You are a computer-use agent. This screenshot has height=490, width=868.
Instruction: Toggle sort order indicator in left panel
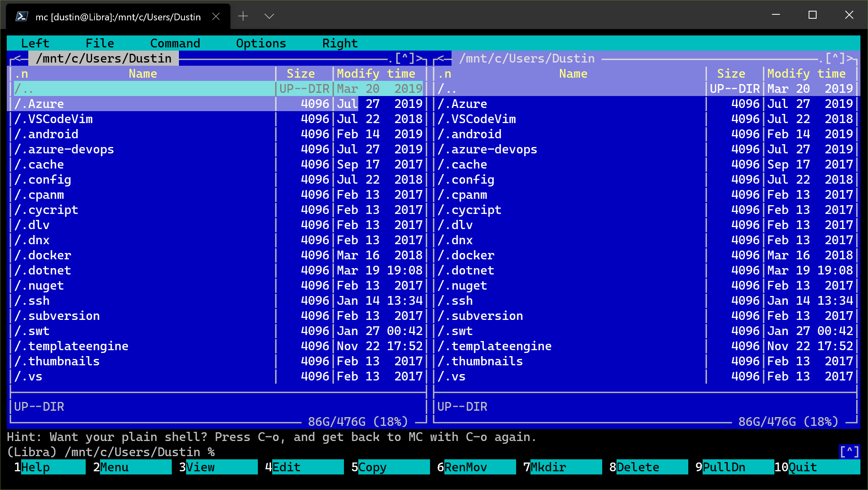pyautogui.click(x=22, y=74)
